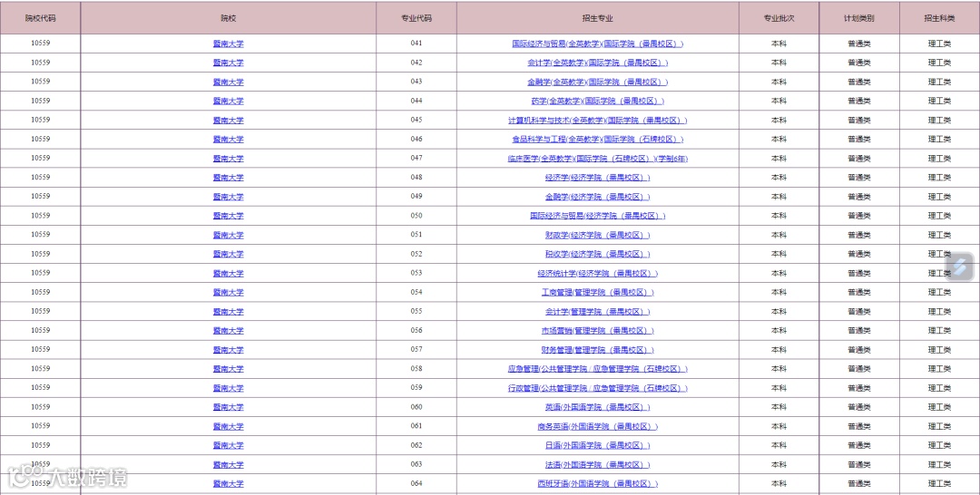The image size is (980, 495).
Task: Open 国际经济与贸易(经济学院) major link
Action: [x=597, y=216]
